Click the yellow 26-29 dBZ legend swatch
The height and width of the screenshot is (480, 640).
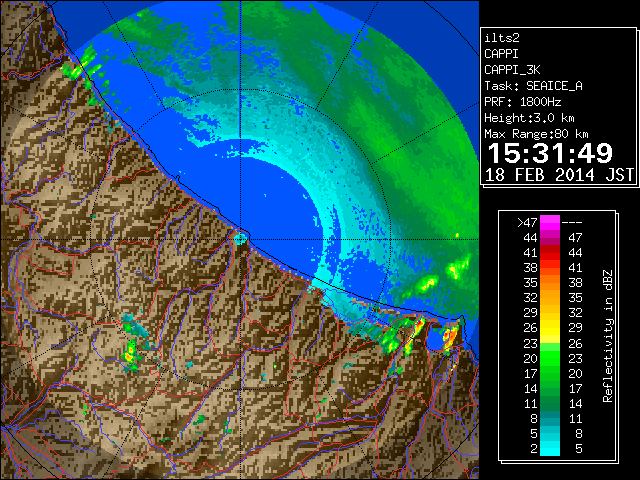550,328
